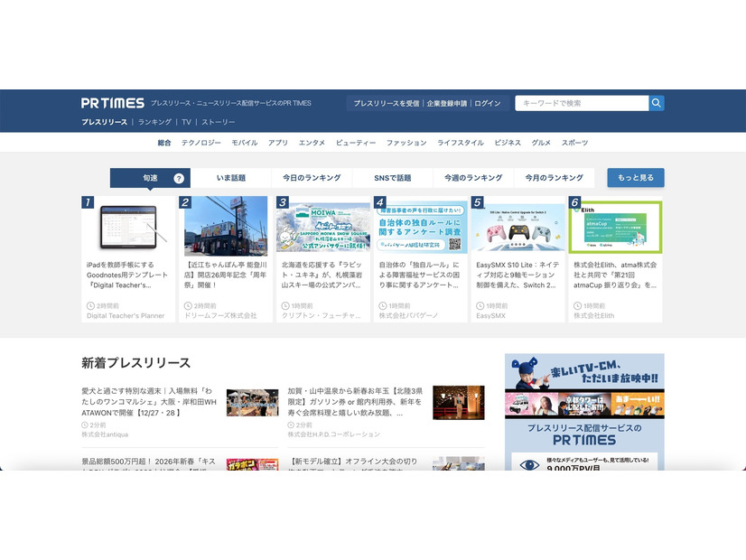Focus the キーワードで検索 search field
Image resolution: width=746 pixels, height=560 pixels.
point(582,103)
